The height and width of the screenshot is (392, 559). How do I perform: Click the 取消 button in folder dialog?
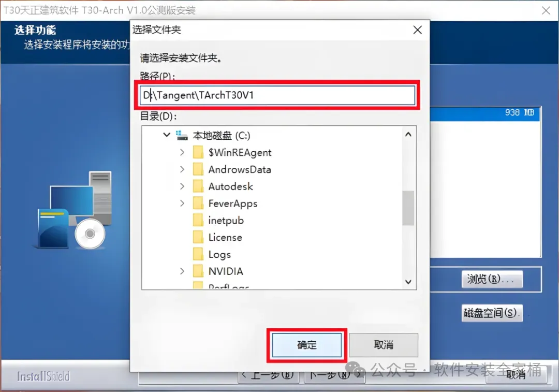pyautogui.click(x=383, y=345)
